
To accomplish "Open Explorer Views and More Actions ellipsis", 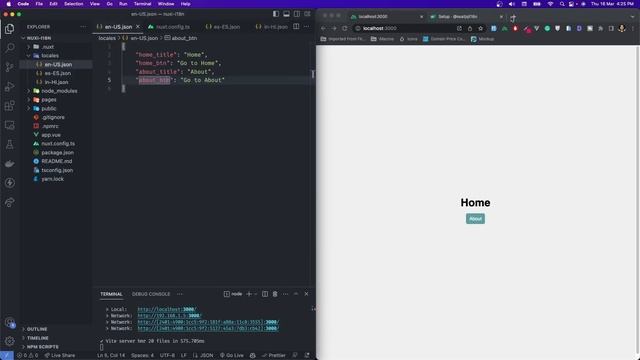I will [83, 27].
